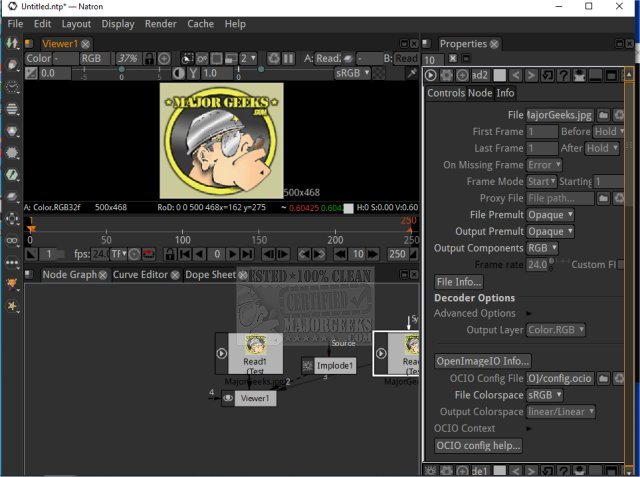Open the Render menu
This screenshot has height=477, width=640.
coord(160,23)
